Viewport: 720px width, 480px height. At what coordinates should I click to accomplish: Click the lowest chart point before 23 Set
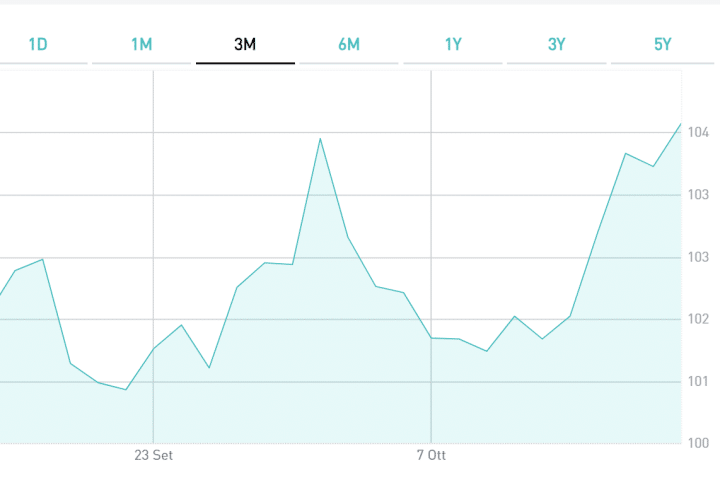click(x=126, y=389)
